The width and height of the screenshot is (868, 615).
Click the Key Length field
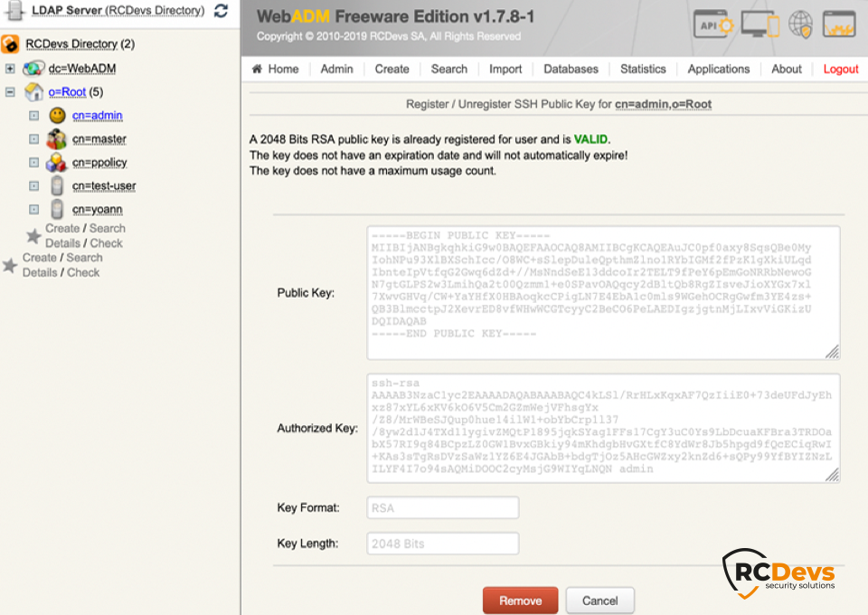tap(443, 544)
